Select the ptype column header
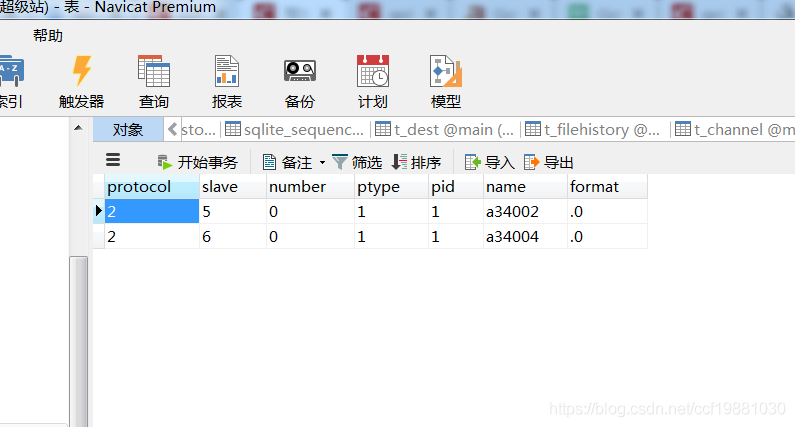Viewport: 795px width, 427px height. 391,187
